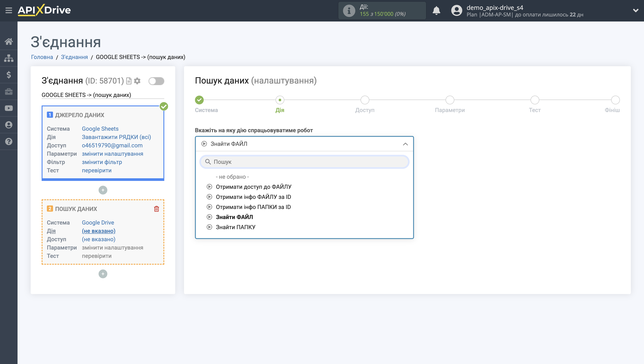
Task: Open YouTube video tutorials icon
Action: point(9,108)
